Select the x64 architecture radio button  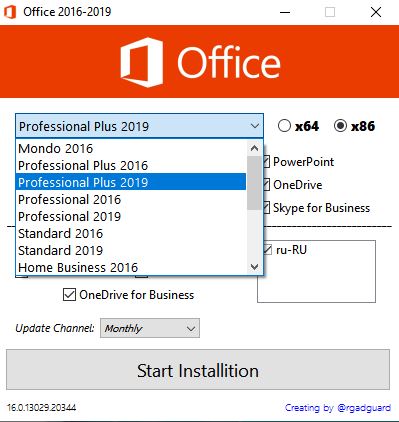tap(284, 126)
